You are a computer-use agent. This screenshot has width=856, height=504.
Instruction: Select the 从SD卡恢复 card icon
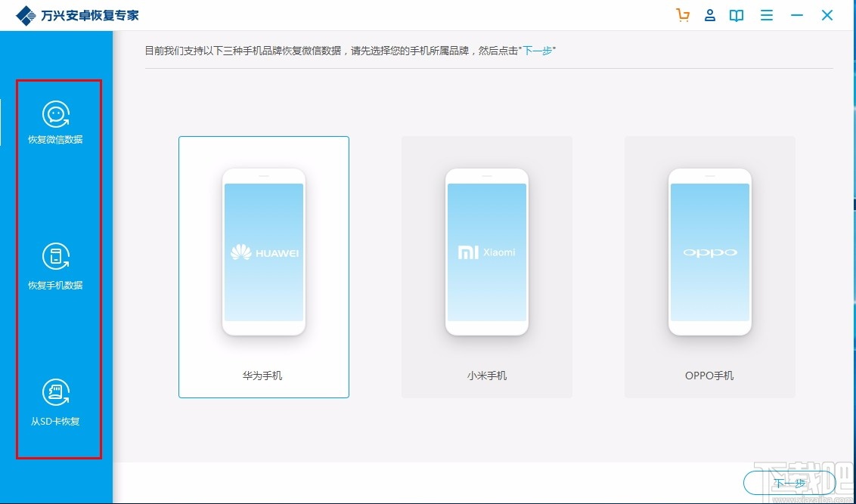pyautogui.click(x=56, y=393)
